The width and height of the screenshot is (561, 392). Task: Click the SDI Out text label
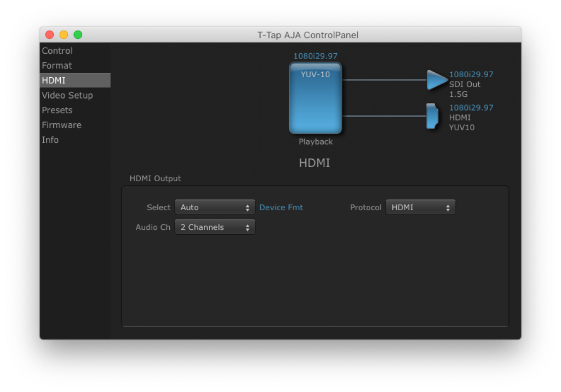click(465, 84)
